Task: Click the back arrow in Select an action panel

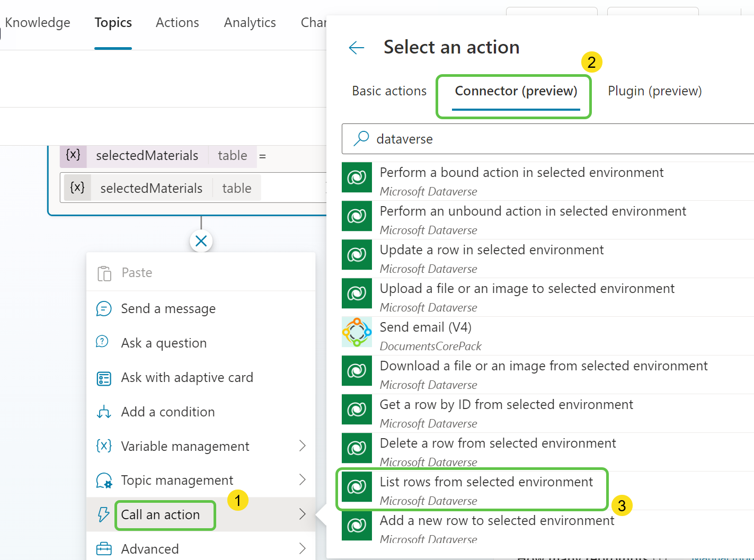Action: pos(357,48)
